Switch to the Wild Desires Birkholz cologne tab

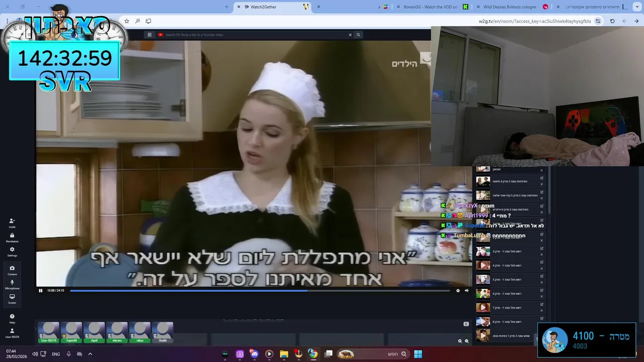[x=512, y=7]
